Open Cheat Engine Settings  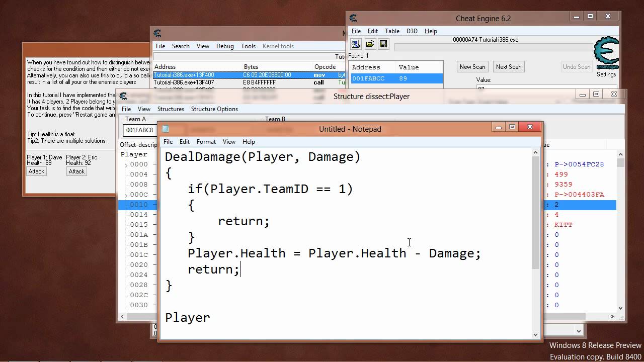coord(606,74)
